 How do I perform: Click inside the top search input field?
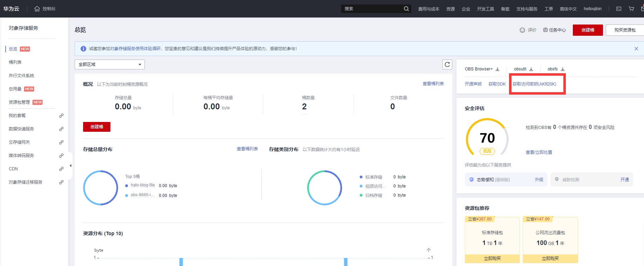click(x=372, y=9)
